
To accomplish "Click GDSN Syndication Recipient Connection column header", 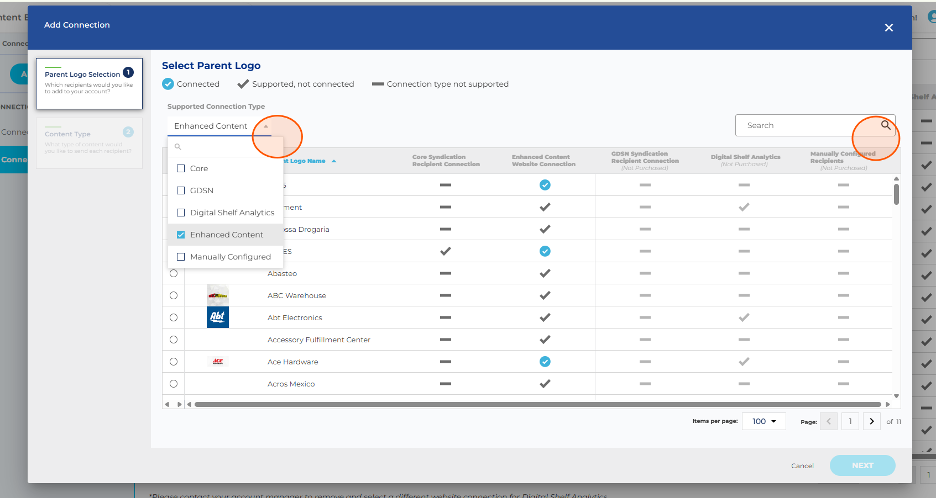I will (x=645, y=161).
